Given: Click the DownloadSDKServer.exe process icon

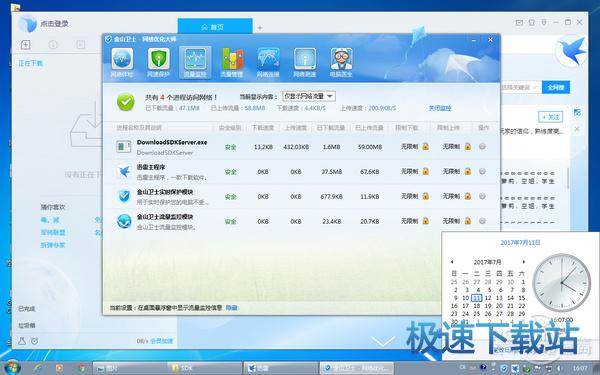Looking at the screenshot, I should coord(124,147).
